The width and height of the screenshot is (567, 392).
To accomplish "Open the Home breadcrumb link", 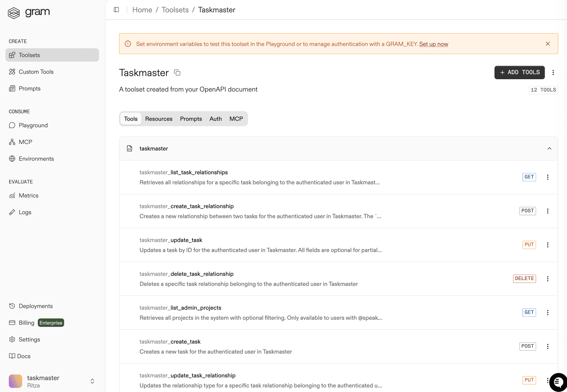I will point(142,10).
